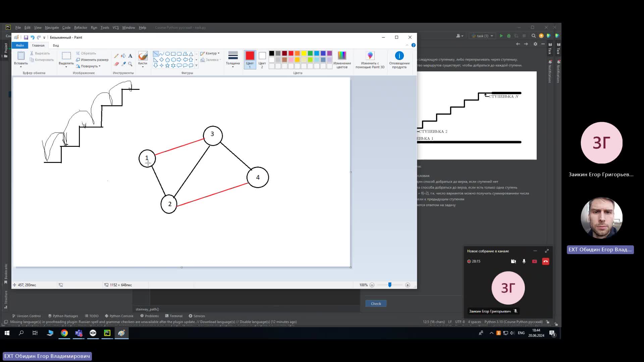The width and height of the screenshot is (644, 362).
Task: Toggle the microphone in meeting widget
Action: click(524, 261)
